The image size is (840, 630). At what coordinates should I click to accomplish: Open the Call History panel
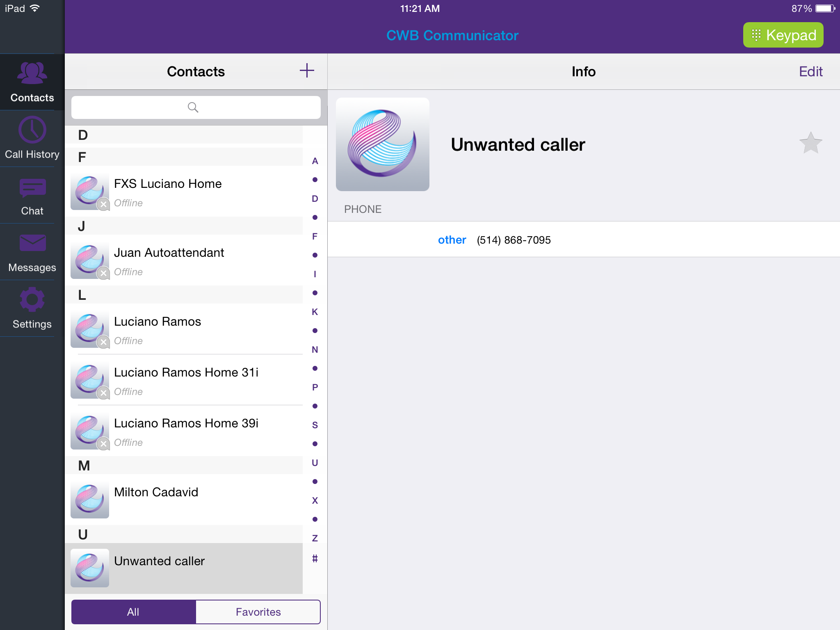(31, 137)
